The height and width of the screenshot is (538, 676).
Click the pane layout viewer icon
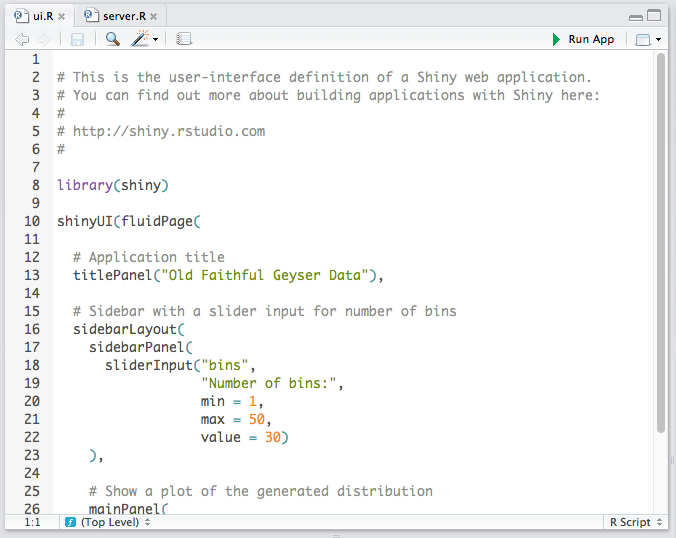(643, 40)
